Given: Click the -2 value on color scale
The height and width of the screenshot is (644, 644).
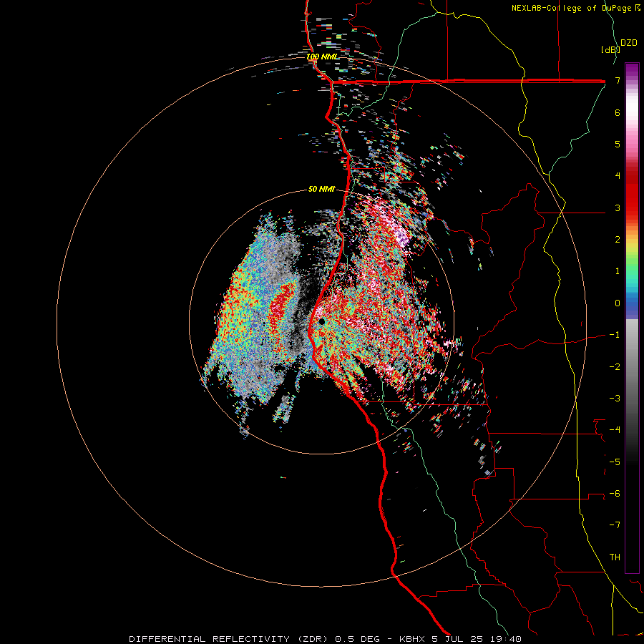Looking at the screenshot, I should point(615,367).
